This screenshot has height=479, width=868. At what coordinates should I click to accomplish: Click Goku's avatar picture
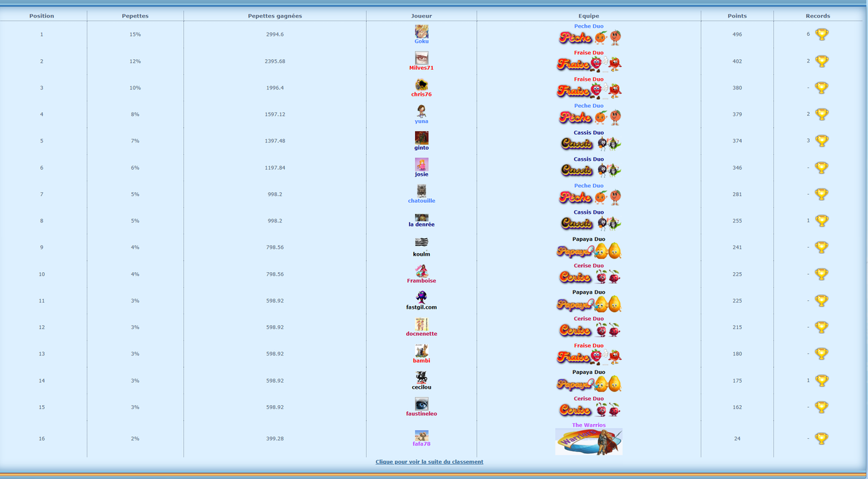pos(421,31)
